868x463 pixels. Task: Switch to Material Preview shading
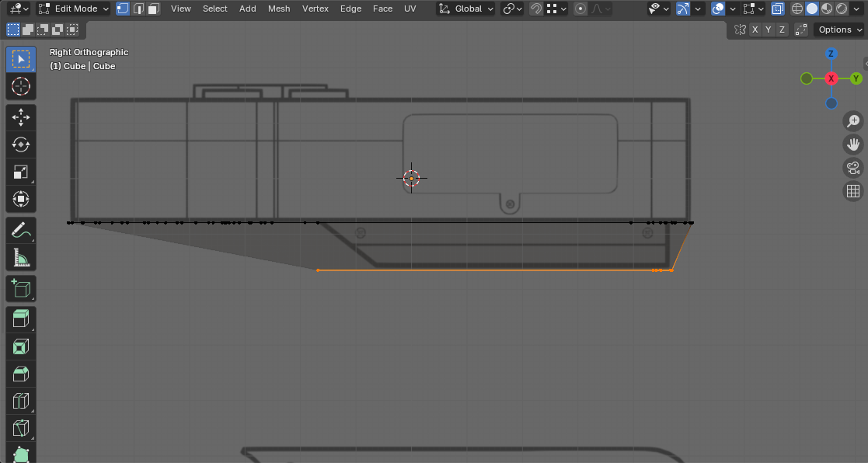tap(827, 9)
